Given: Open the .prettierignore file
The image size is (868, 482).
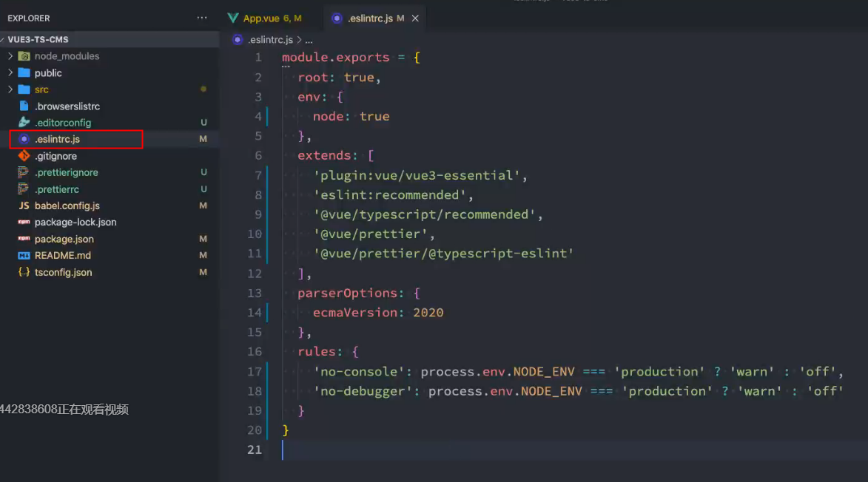Looking at the screenshot, I should click(x=66, y=172).
